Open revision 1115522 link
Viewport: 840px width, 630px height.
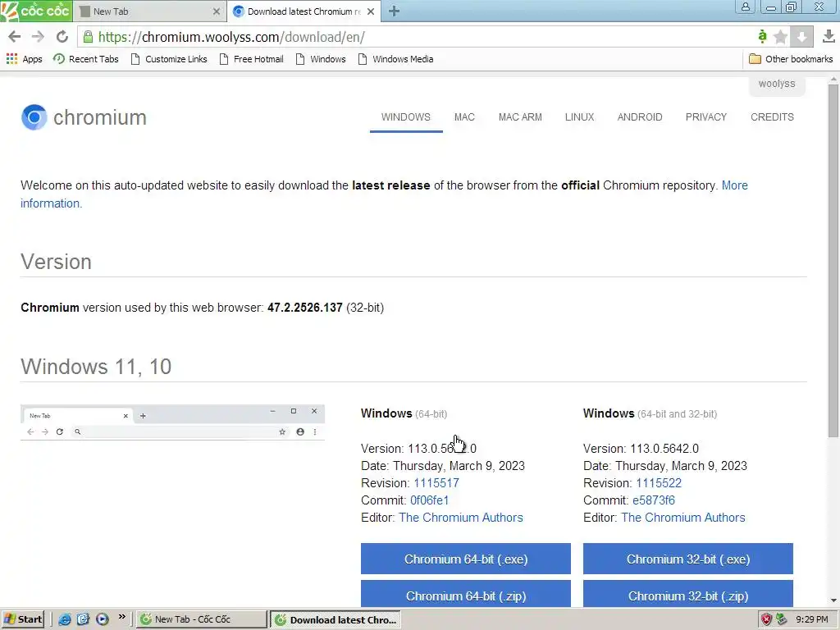[659, 483]
